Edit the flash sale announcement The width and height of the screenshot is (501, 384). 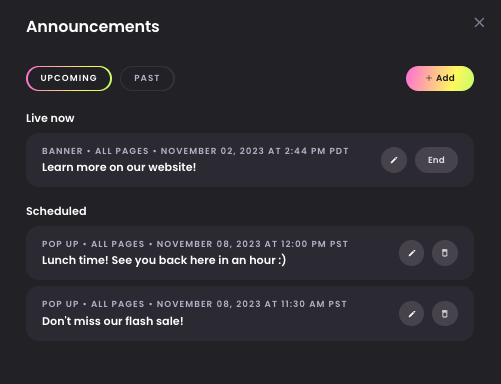coord(412,314)
